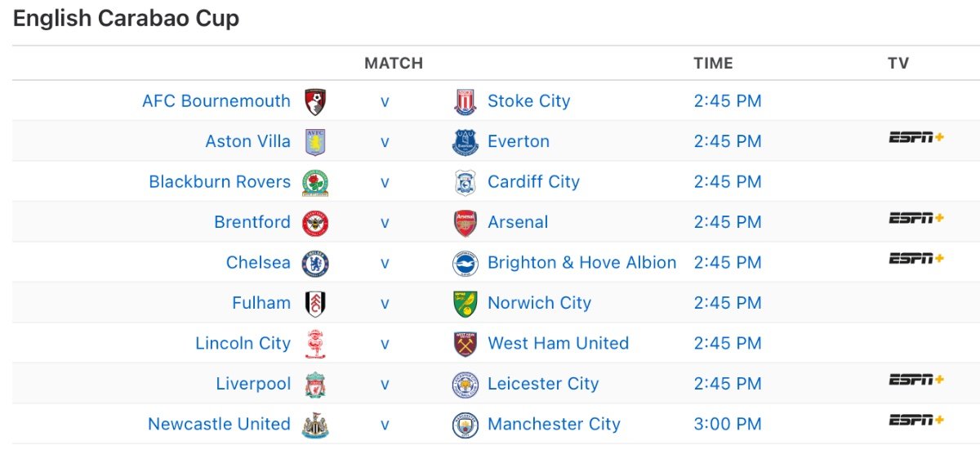The width and height of the screenshot is (980, 463).
Task: Click the Chelsea club crest
Action: click(315, 263)
